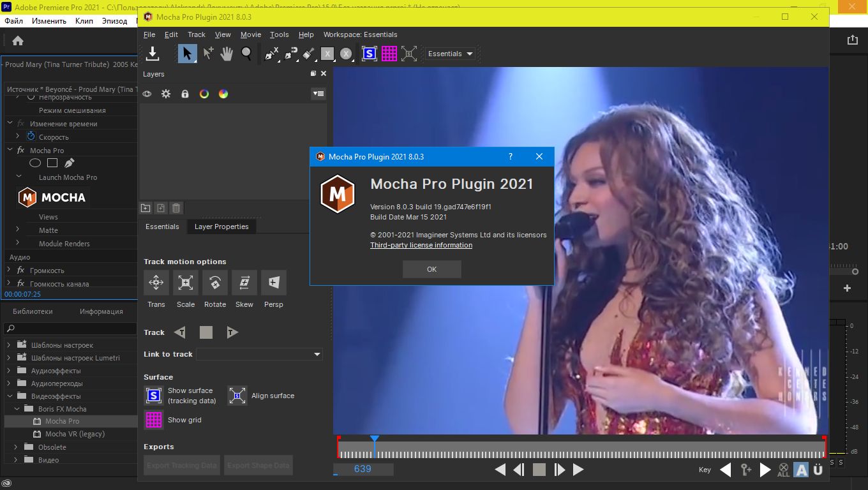Click the Track forwards button
The image size is (868, 490).
[x=232, y=332]
